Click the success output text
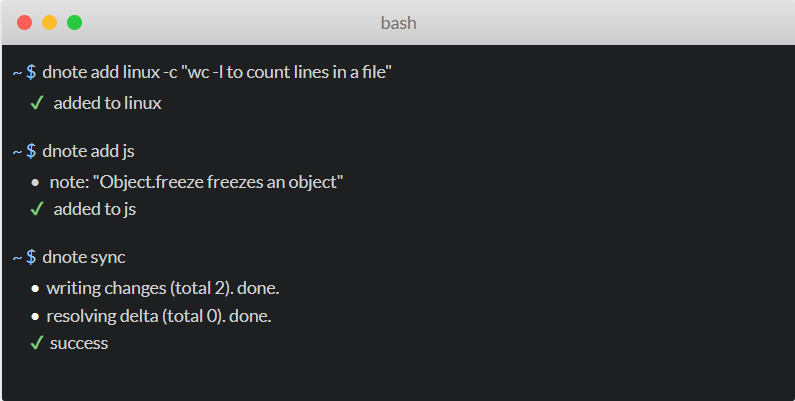Screen dimensions: 795x401 pos(79,344)
